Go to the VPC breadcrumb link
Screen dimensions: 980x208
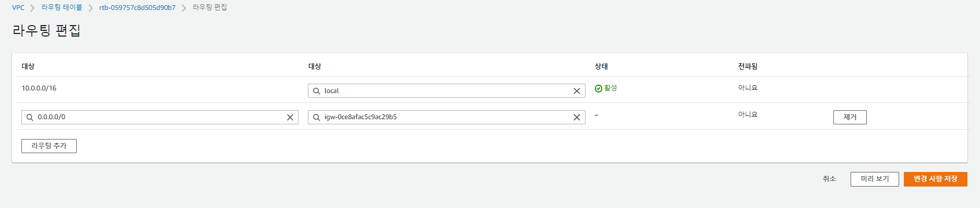pyautogui.click(x=18, y=7)
